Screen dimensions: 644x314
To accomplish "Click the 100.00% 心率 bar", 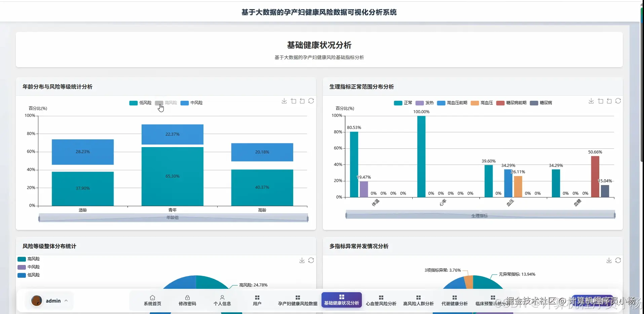I will pyautogui.click(x=421, y=156).
